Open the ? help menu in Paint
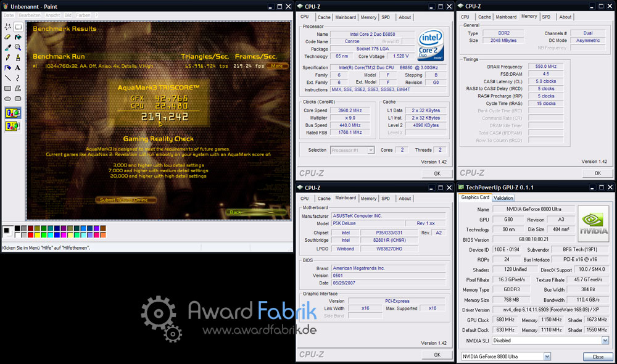 96,15
